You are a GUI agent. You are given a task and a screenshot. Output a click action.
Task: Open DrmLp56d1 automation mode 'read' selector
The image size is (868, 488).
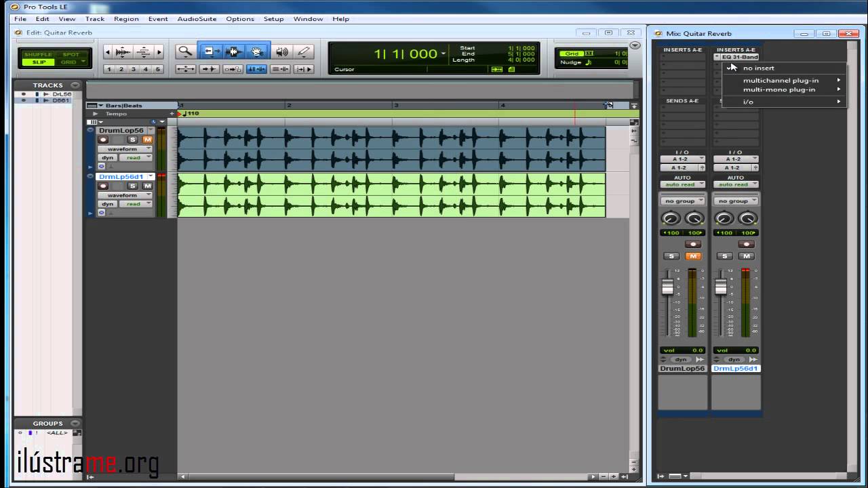coord(136,203)
